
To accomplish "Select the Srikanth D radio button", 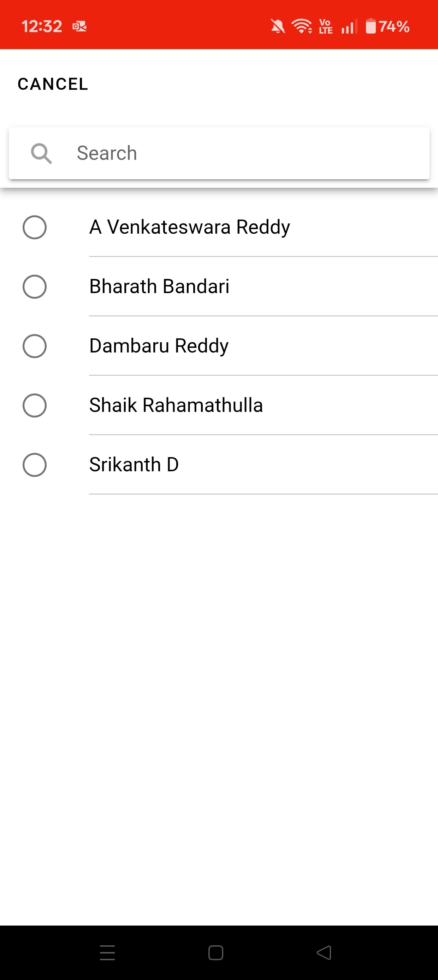I will point(35,465).
